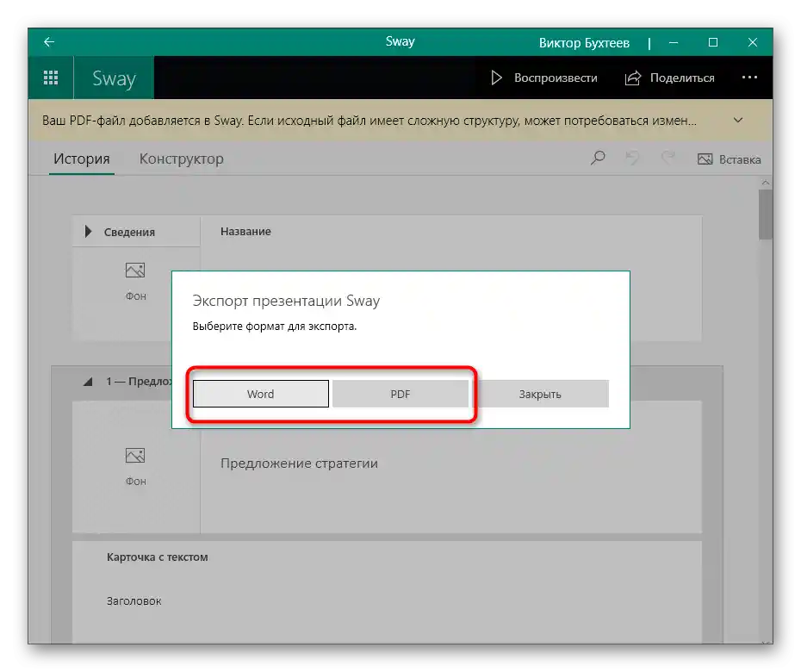Image resolution: width=801 pixels, height=672 pixels.
Task: Open the app launcher grid icon
Action: pyautogui.click(x=51, y=78)
